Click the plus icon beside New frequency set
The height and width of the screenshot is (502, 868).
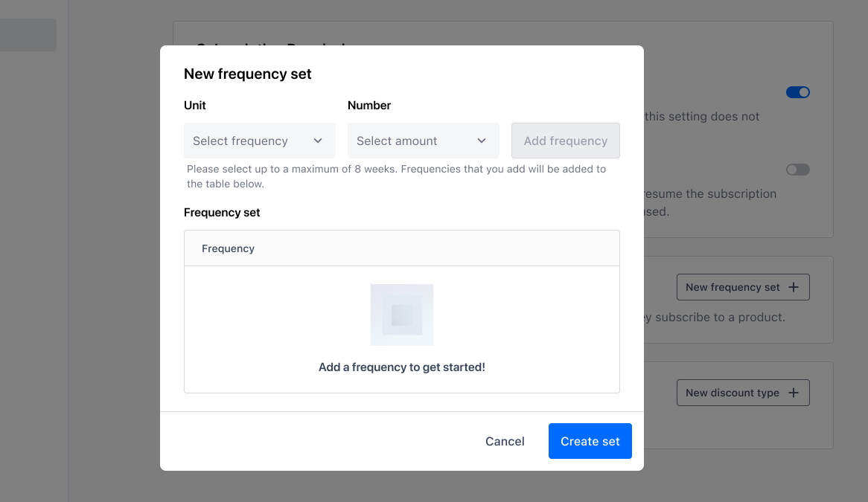[794, 287]
